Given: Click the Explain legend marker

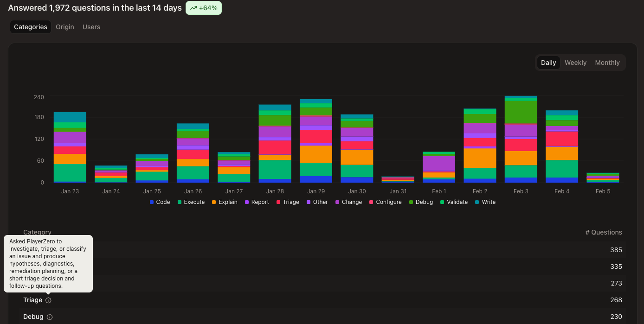Looking at the screenshot, I should pyautogui.click(x=213, y=202).
